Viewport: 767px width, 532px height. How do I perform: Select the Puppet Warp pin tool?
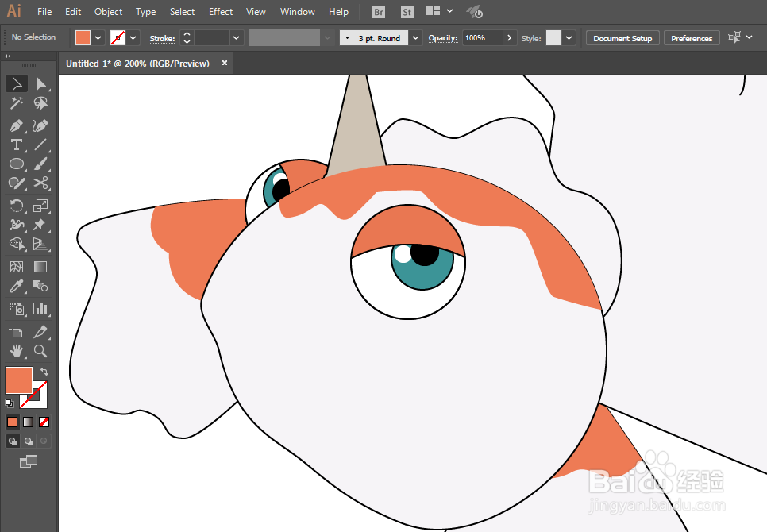(40, 225)
